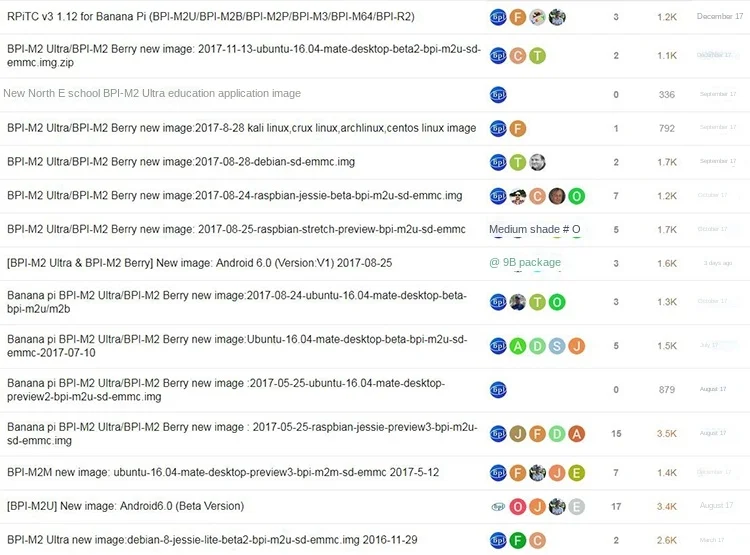750x555 pixels.
Task: Click orange F avatar in raspbian-jessie-preview3 row
Action: 537,434
